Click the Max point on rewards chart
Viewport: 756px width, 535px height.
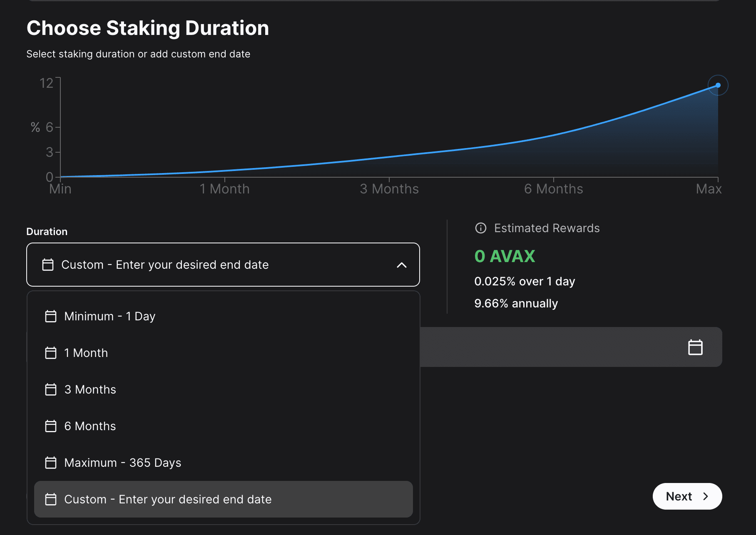tap(718, 85)
